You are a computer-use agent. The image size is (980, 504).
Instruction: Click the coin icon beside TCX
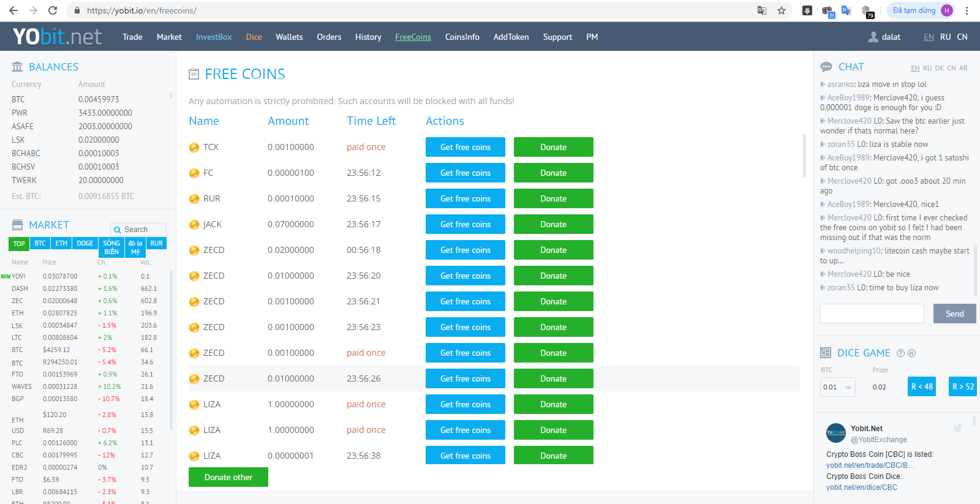click(x=194, y=147)
